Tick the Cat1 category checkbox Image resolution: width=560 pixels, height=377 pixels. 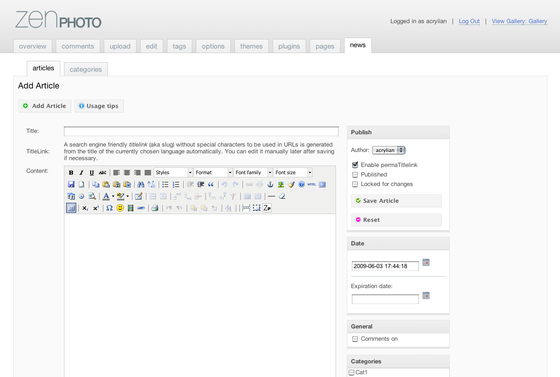(351, 372)
